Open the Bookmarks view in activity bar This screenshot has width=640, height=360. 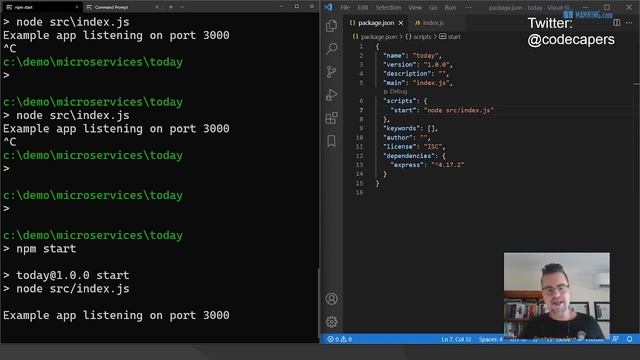pos(331,141)
